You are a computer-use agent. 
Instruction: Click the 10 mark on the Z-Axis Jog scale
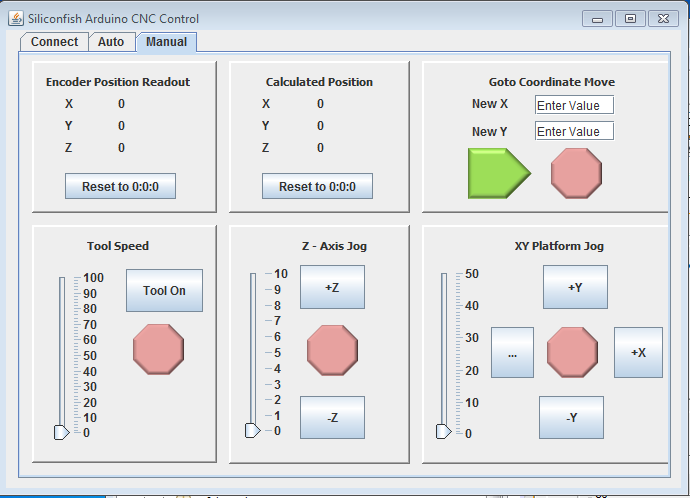pyautogui.click(x=281, y=274)
